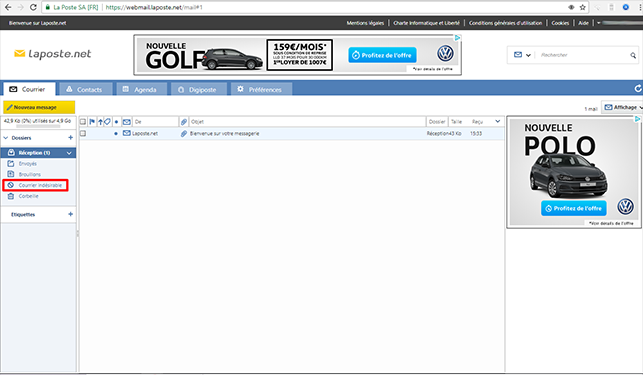Image resolution: width=643 pixels, height=375 pixels.
Task: Click the Polo ad AdChoices icon
Action: [637, 119]
